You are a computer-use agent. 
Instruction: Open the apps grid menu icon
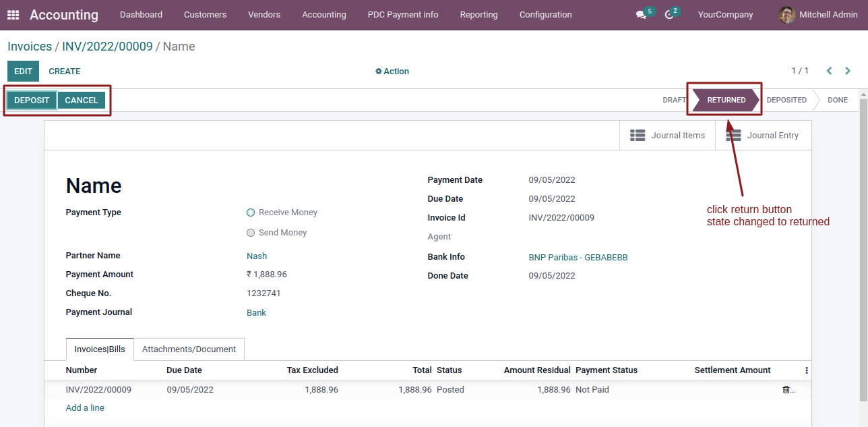(13, 15)
